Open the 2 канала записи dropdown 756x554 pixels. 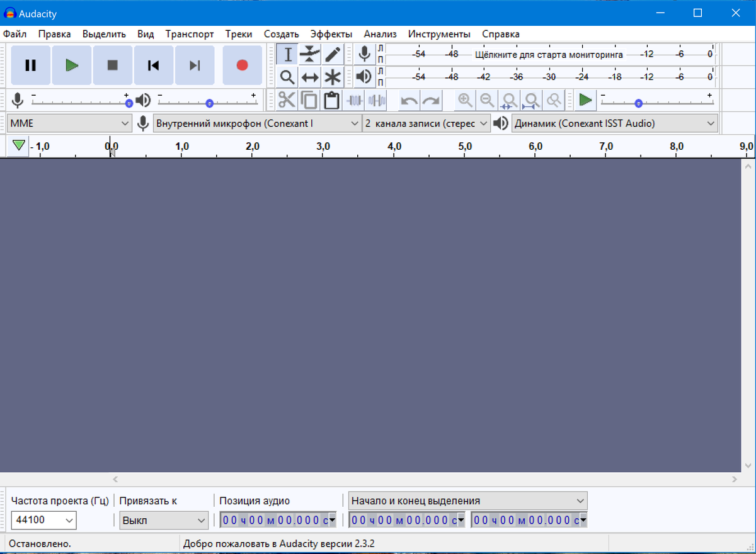[427, 123]
